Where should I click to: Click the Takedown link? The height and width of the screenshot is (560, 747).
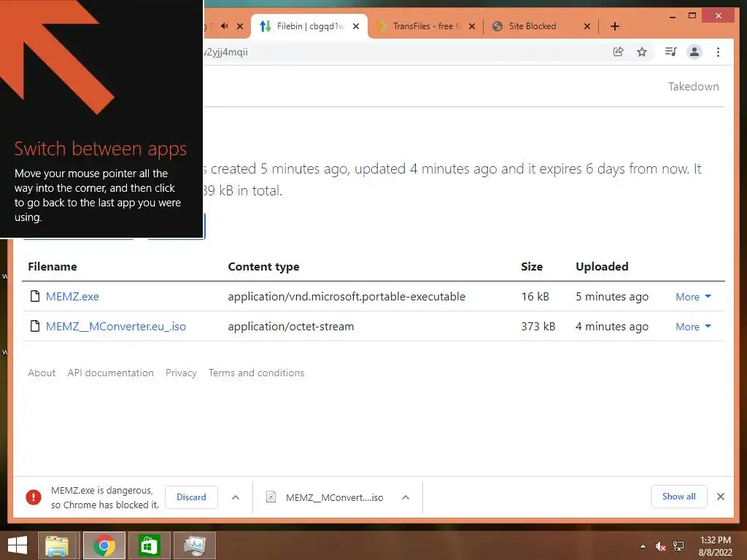tap(693, 87)
